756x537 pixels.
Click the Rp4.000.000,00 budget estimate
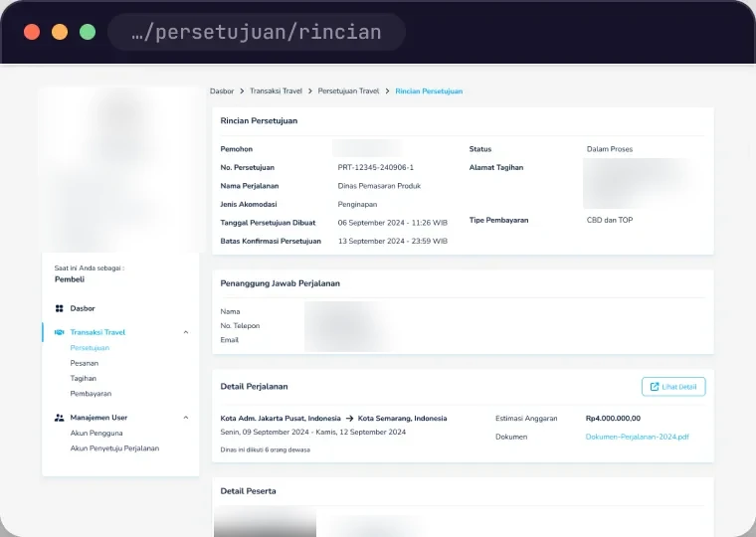[x=613, y=419]
